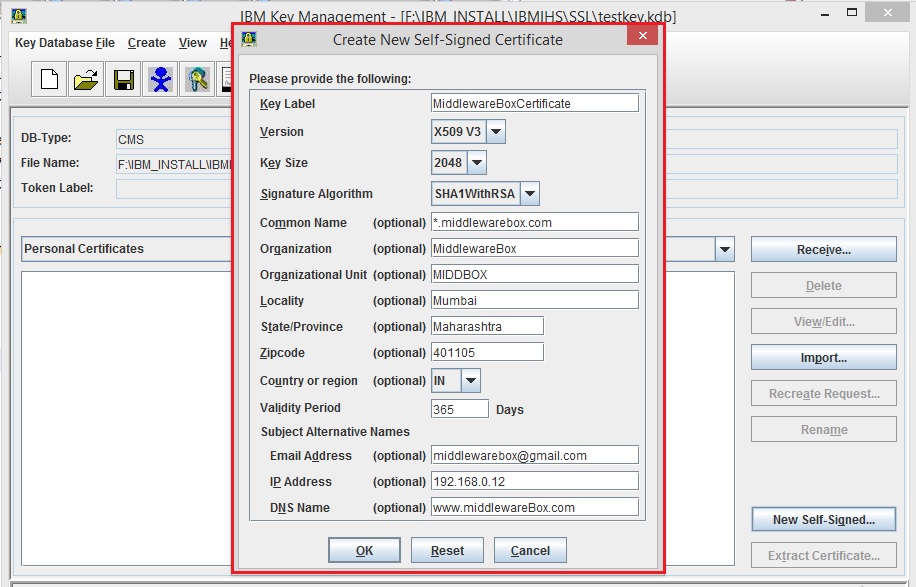Viewport: 916px width, 587px height.
Task: Click OK to create the certificate
Action: point(364,550)
